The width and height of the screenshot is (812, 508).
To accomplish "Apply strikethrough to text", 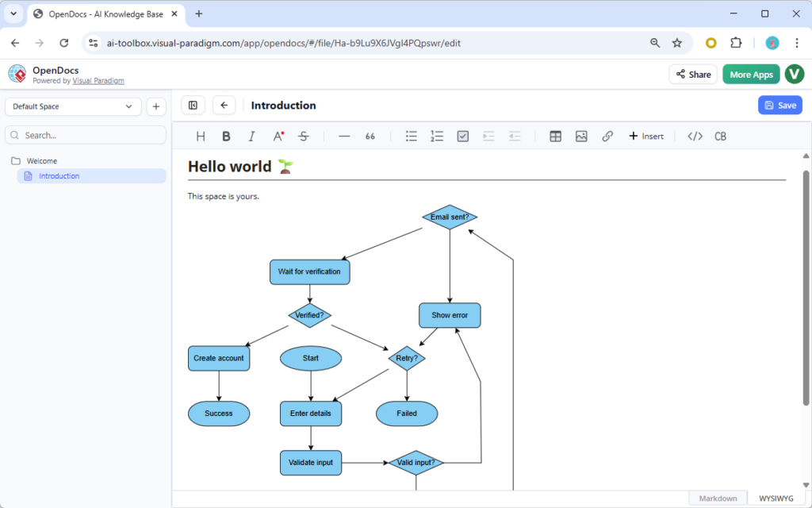I will tap(304, 136).
